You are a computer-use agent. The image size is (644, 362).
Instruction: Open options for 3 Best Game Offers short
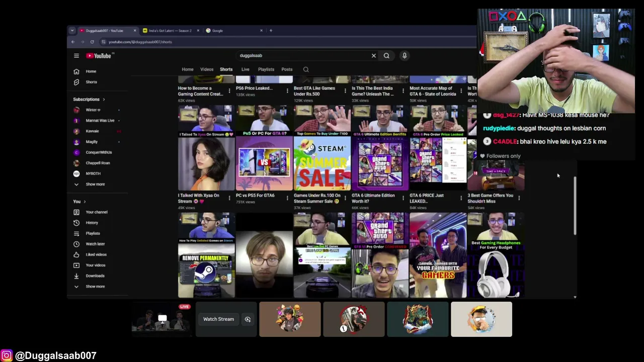pyautogui.click(x=519, y=198)
